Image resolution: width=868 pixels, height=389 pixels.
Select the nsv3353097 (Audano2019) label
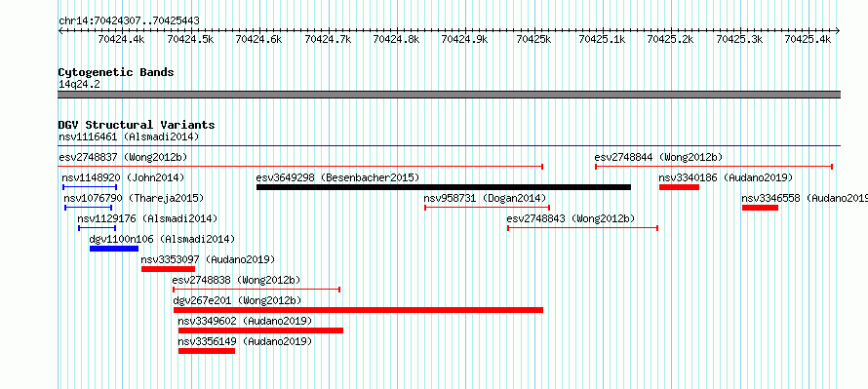pyautogui.click(x=208, y=259)
